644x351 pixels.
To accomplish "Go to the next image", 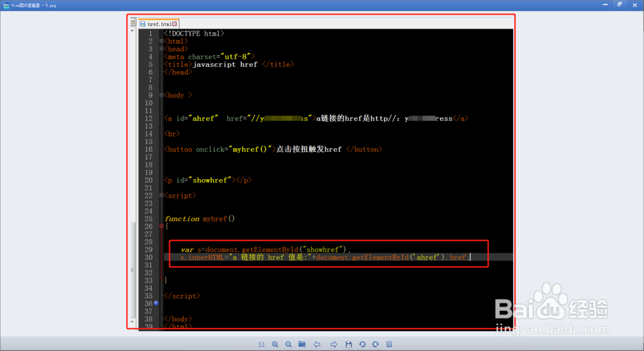I will pyautogui.click(x=334, y=344).
